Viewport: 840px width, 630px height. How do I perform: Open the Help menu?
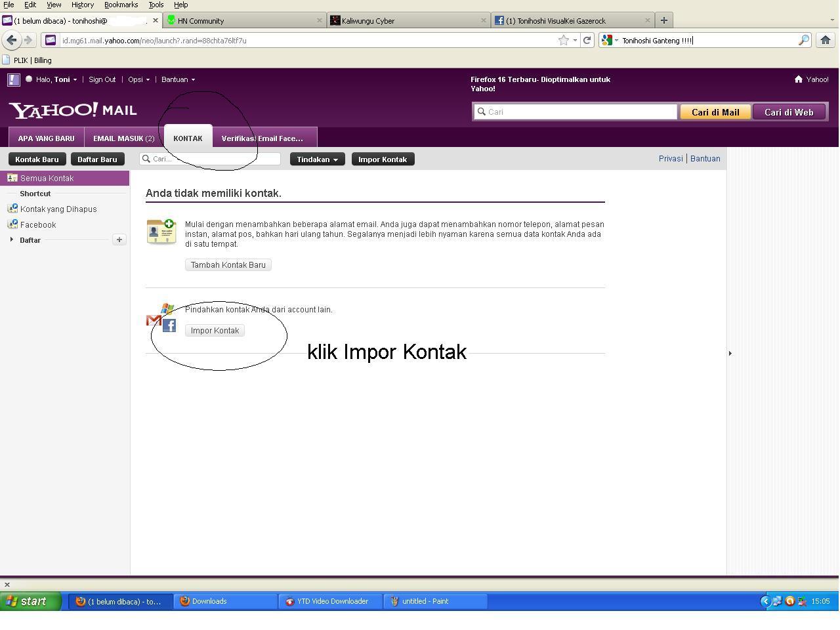tap(180, 5)
